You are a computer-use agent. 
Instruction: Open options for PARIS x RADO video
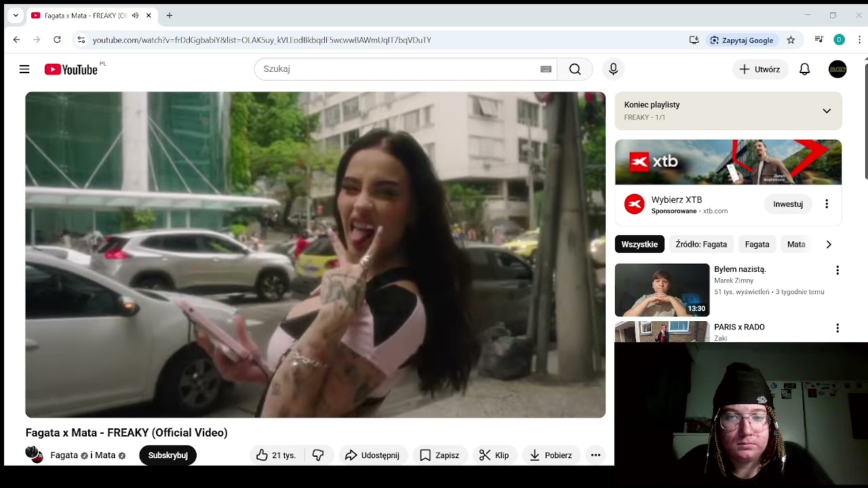coord(837,328)
